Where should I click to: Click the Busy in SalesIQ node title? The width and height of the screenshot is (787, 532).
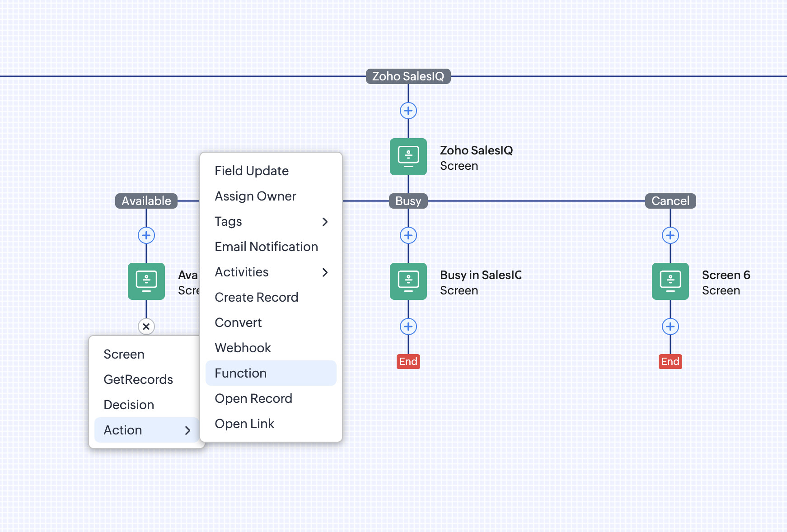[481, 275]
